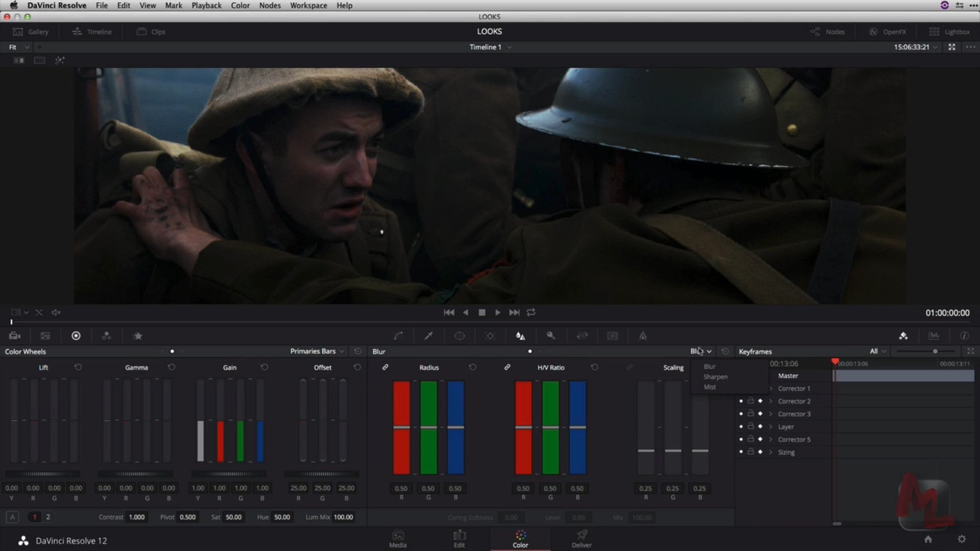Reset the Lift controls
Image resolution: width=980 pixels, height=551 pixels.
pos(78,367)
